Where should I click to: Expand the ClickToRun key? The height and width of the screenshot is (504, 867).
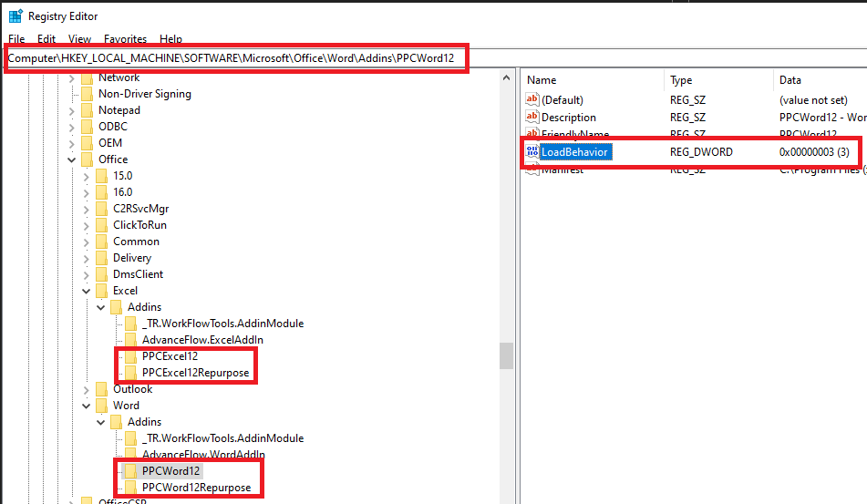[x=87, y=226]
